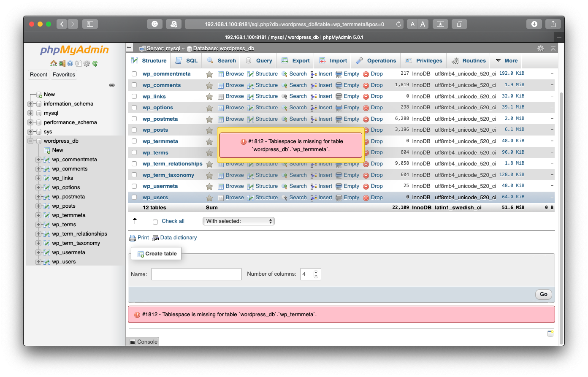This screenshot has height=377, width=588.
Task: Expand wp_users node in navigation tree
Action: click(x=38, y=262)
